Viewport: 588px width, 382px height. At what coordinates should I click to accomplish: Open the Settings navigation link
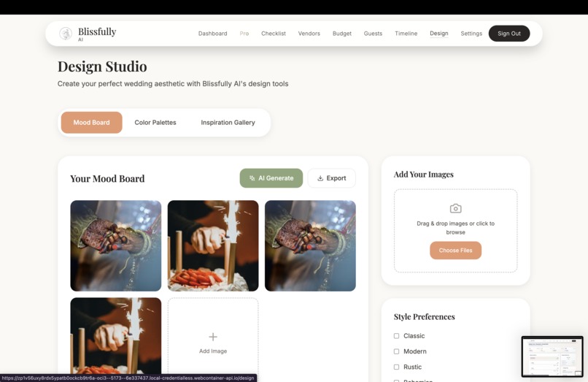(471, 34)
